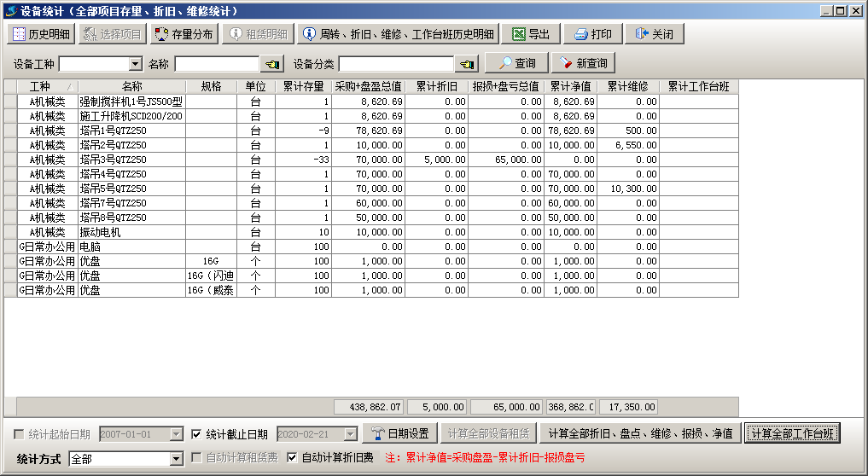The width and height of the screenshot is (868, 476).
Task: Click the 报损+盘亏总值 column header
Action: coord(506,86)
